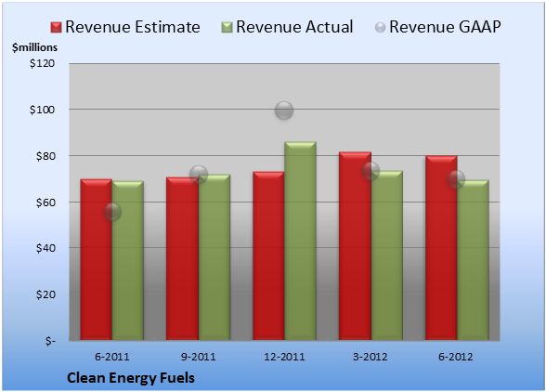Screen dimensions: 546x392
Task: Click the '9-2011' quarter label
Action: [199, 357]
